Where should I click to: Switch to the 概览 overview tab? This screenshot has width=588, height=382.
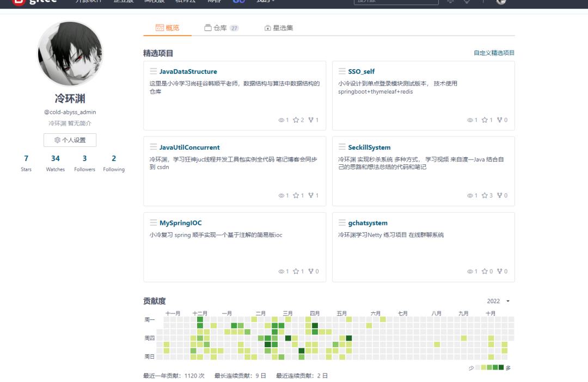click(x=167, y=28)
